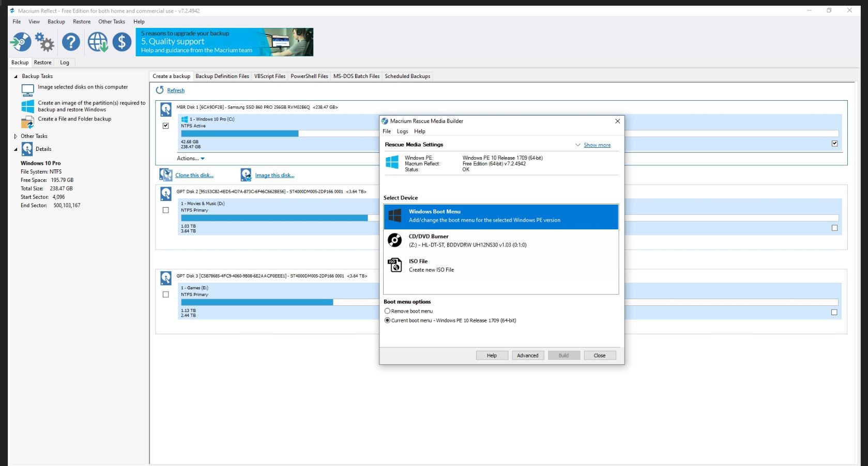Click the Refresh link
Viewport: 868px width, 466px height.
[176, 90]
